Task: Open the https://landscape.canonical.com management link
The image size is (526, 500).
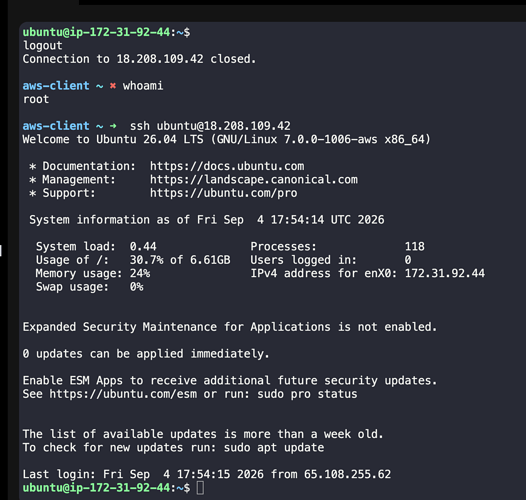Action: [254, 180]
